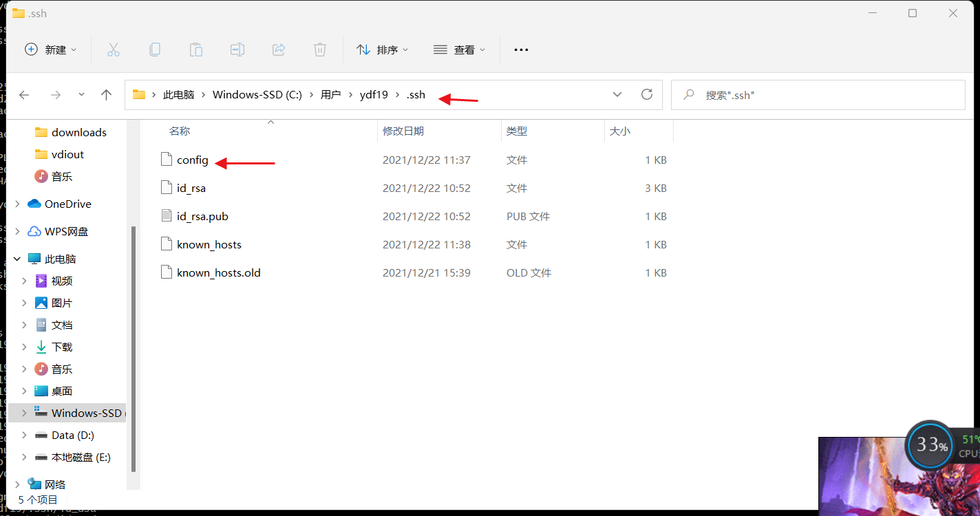
Task: Click the OLD 文件 type cell
Action: click(x=529, y=272)
